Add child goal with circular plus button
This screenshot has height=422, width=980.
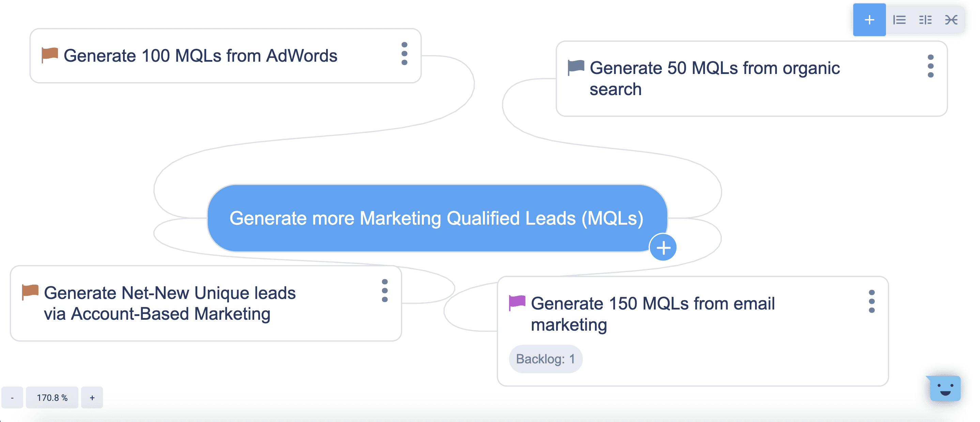click(663, 248)
